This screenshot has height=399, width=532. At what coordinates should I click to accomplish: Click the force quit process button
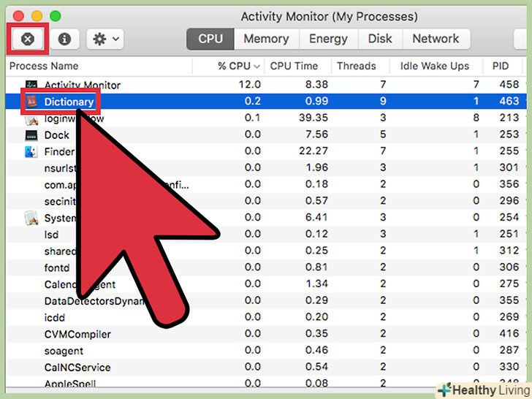coord(28,39)
